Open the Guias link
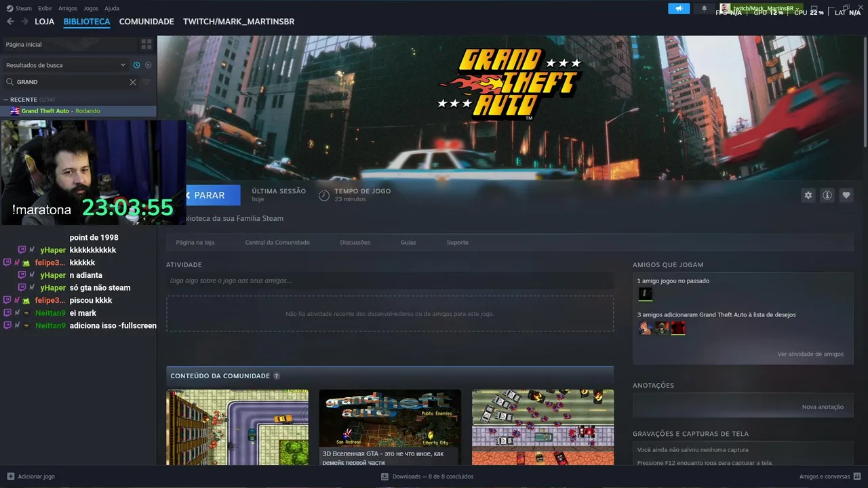Image resolution: width=868 pixels, height=488 pixels. click(x=408, y=243)
